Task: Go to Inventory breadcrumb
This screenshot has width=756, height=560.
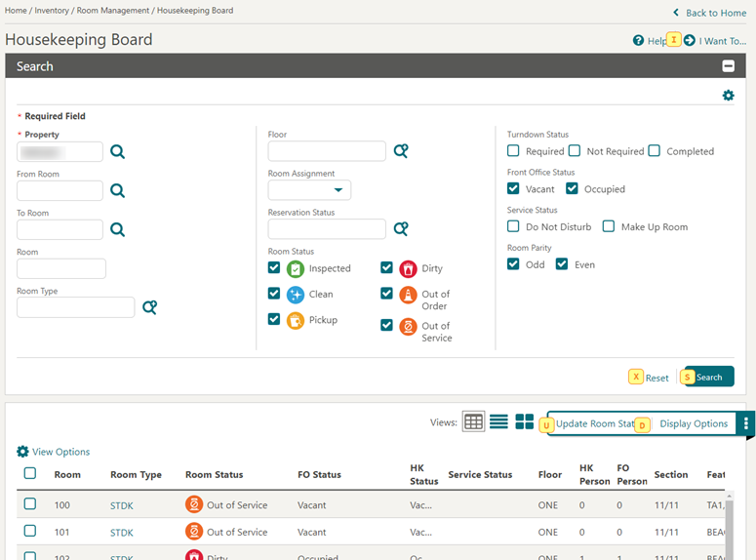Action: pos(52,10)
